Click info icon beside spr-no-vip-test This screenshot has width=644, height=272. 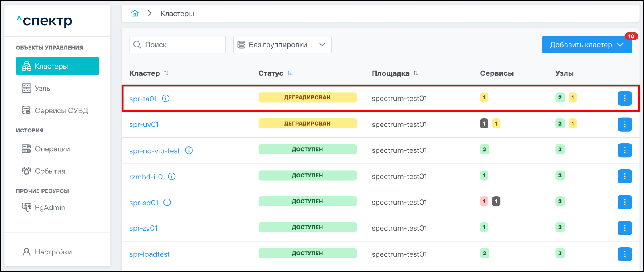tap(189, 150)
